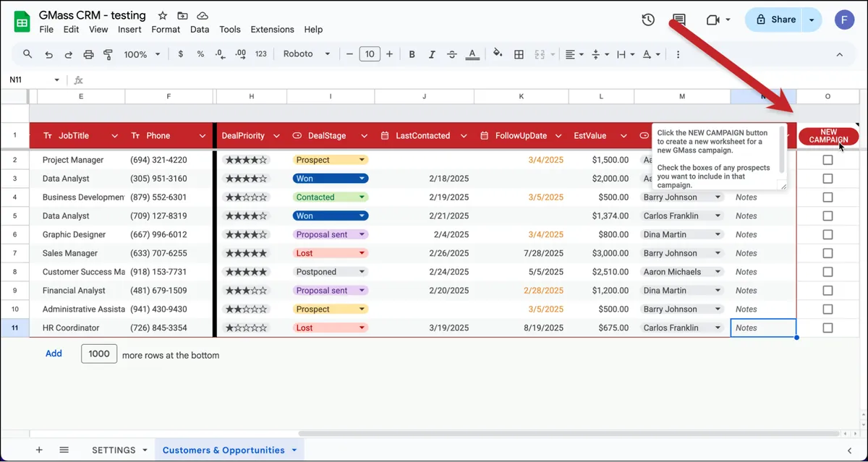This screenshot has width=868, height=462.
Task: Open the comments panel icon
Action: (679, 20)
